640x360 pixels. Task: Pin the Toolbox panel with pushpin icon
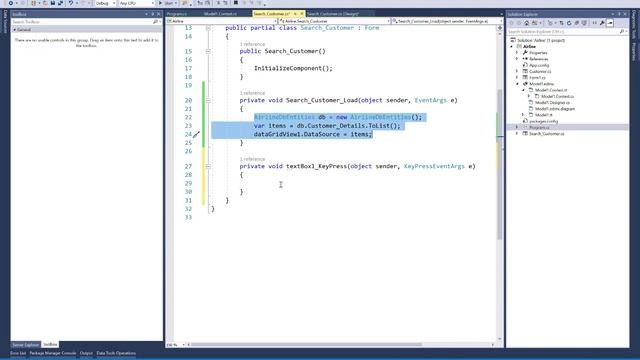[x=153, y=14]
